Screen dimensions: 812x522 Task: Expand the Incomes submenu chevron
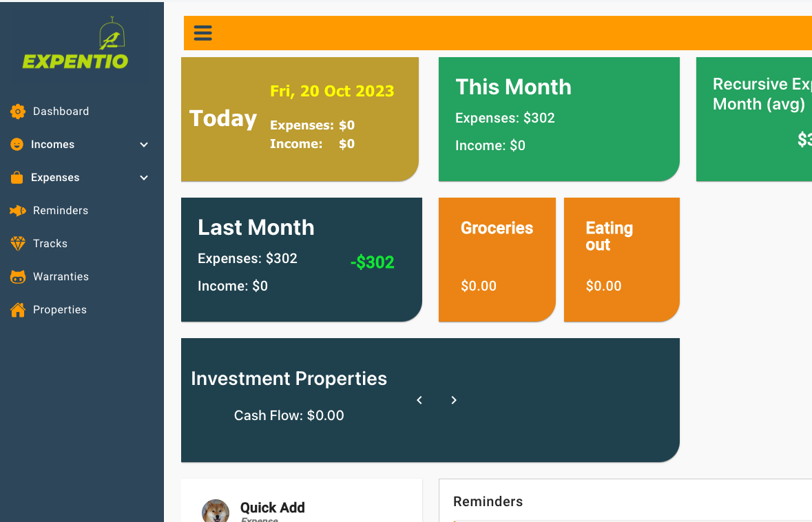144,145
